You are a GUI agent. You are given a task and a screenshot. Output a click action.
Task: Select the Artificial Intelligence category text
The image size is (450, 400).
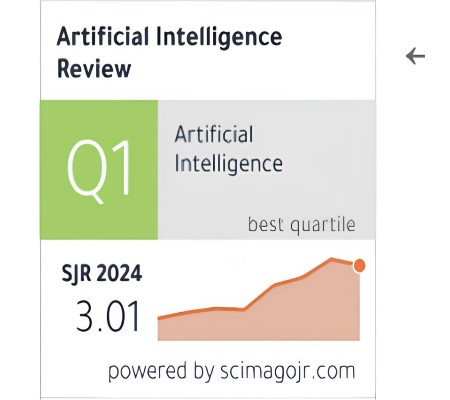click(x=229, y=149)
